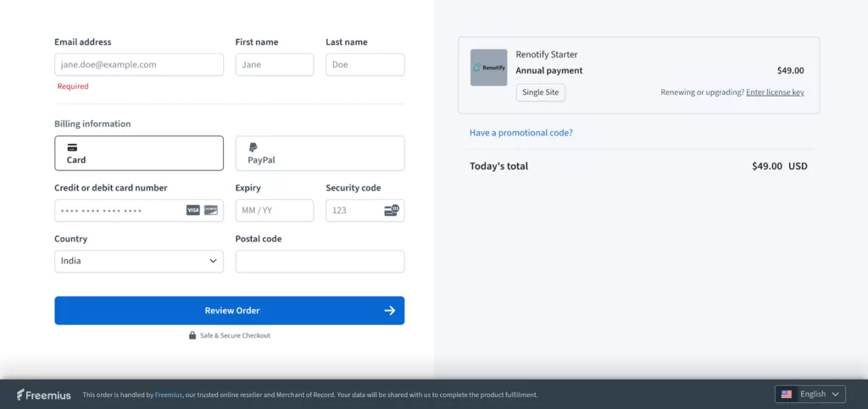
Task: Expand the English language selector
Action: pos(811,394)
